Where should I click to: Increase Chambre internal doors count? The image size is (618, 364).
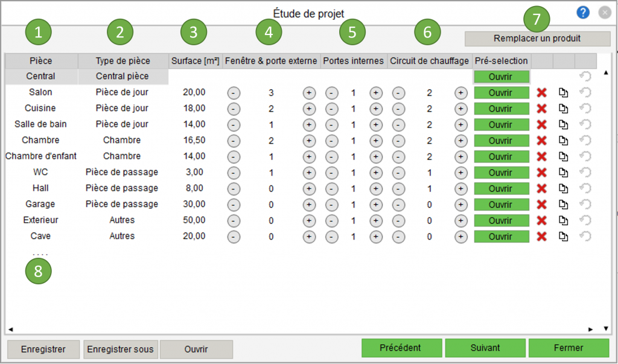[375, 141]
